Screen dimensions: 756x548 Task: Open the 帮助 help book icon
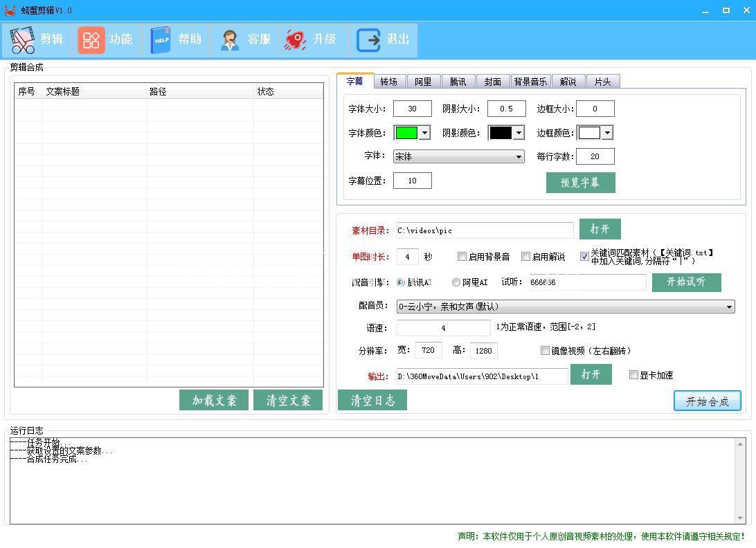[161, 40]
